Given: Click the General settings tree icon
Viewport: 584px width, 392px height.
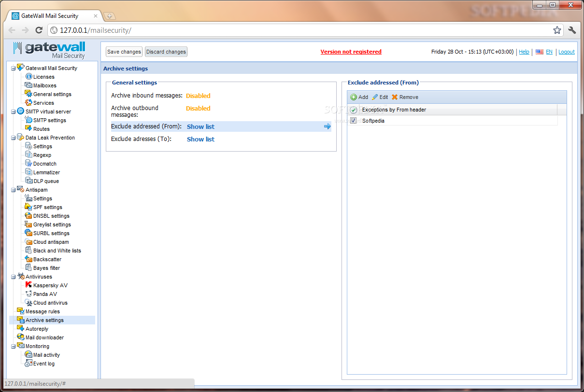Looking at the screenshot, I should (x=29, y=94).
